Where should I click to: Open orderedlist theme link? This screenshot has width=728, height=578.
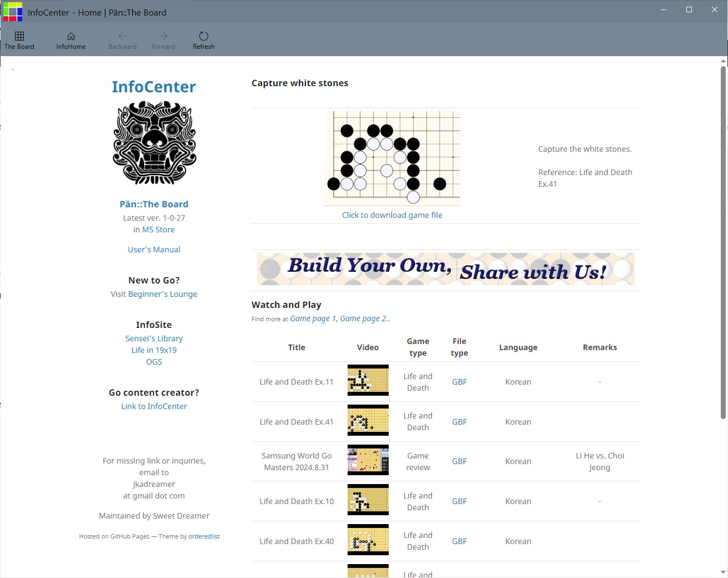point(204,536)
